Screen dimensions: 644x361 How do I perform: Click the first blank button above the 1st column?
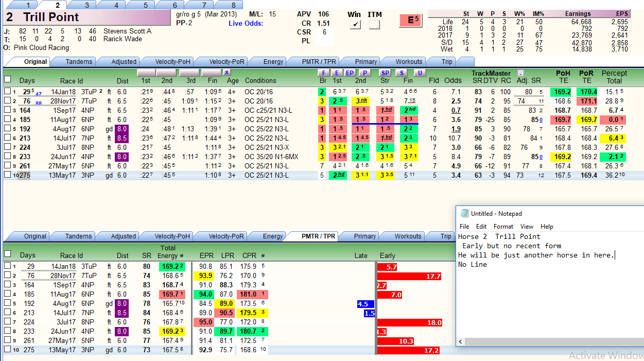(147, 73)
